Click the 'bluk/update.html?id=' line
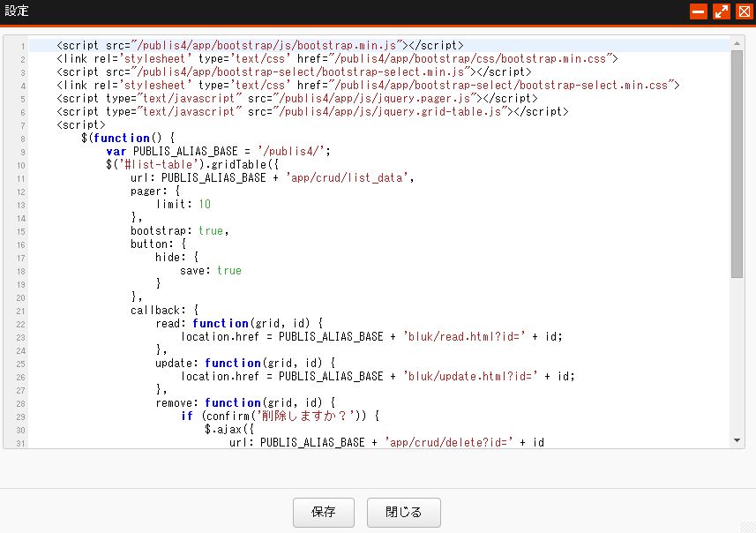This screenshot has height=533, width=756. [378, 377]
